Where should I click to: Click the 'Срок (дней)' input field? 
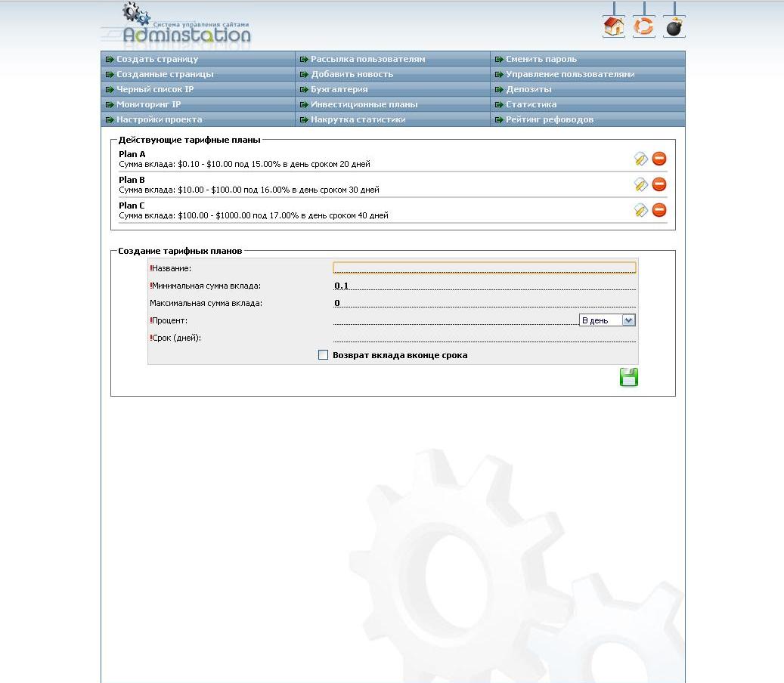(x=485, y=337)
